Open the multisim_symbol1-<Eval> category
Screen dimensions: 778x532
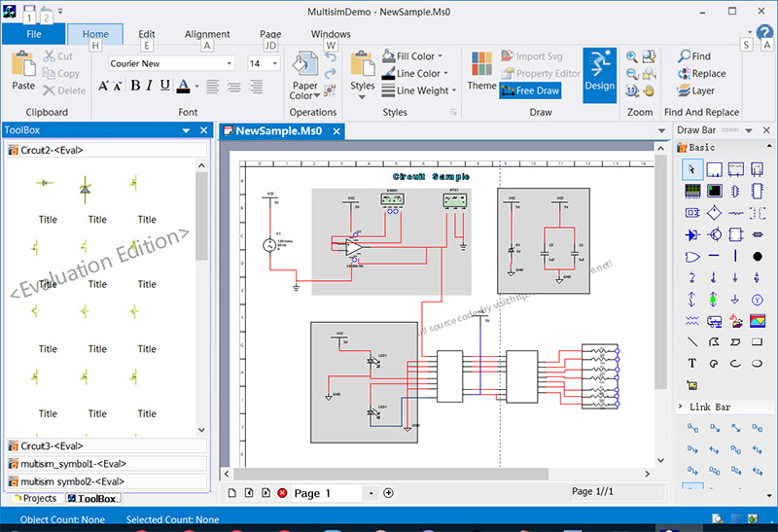(106, 464)
